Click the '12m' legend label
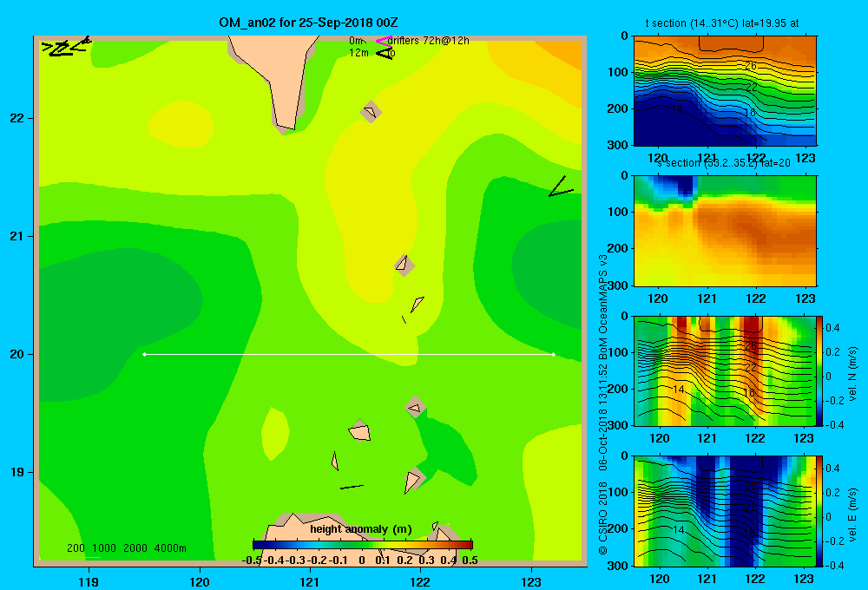The height and width of the screenshot is (590, 868). (x=358, y=53)
